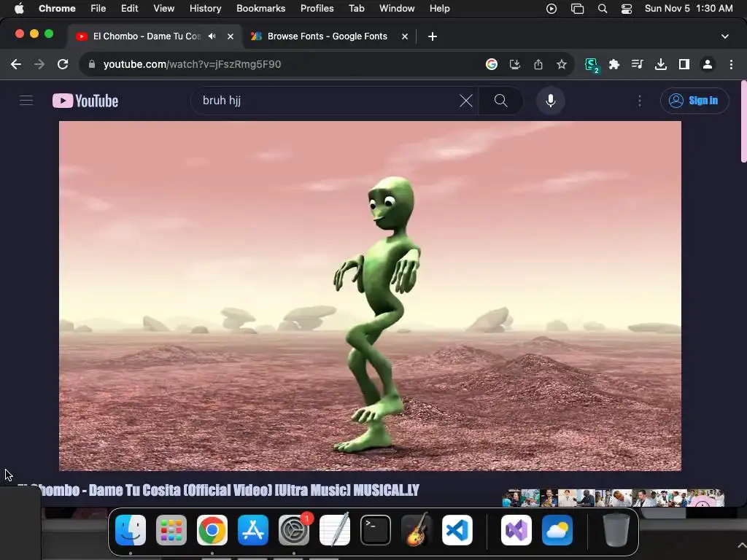Click the Sign in button
Viewport: 747px width, 560px height.
point(694,101)
